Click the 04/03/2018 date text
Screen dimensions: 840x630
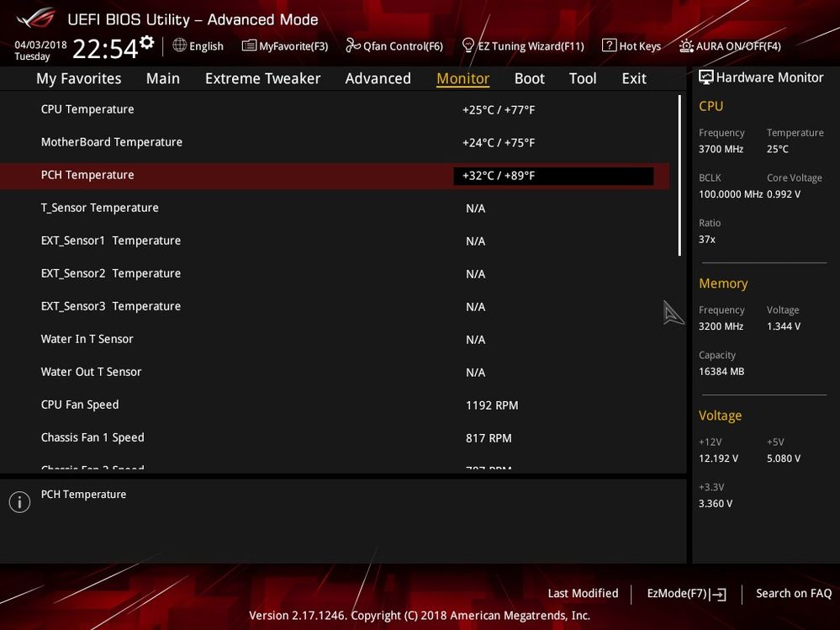[40, 45]
